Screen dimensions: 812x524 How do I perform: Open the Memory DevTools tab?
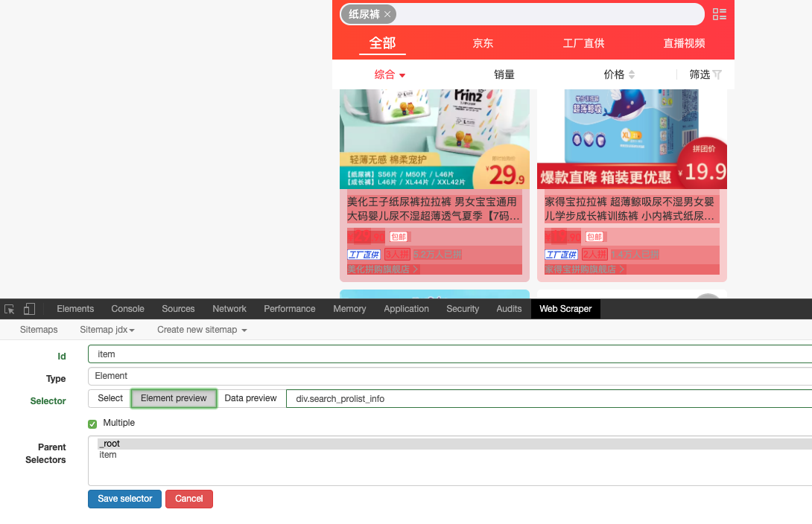349,309
